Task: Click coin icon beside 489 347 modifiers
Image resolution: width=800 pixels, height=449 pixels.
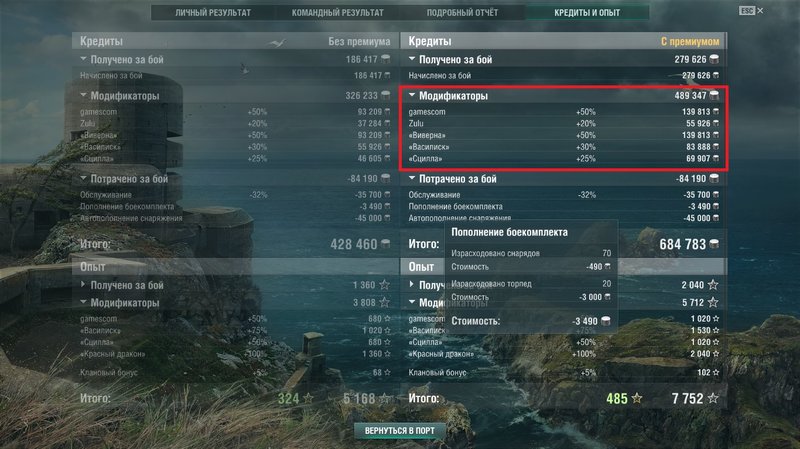Action: 714,95
